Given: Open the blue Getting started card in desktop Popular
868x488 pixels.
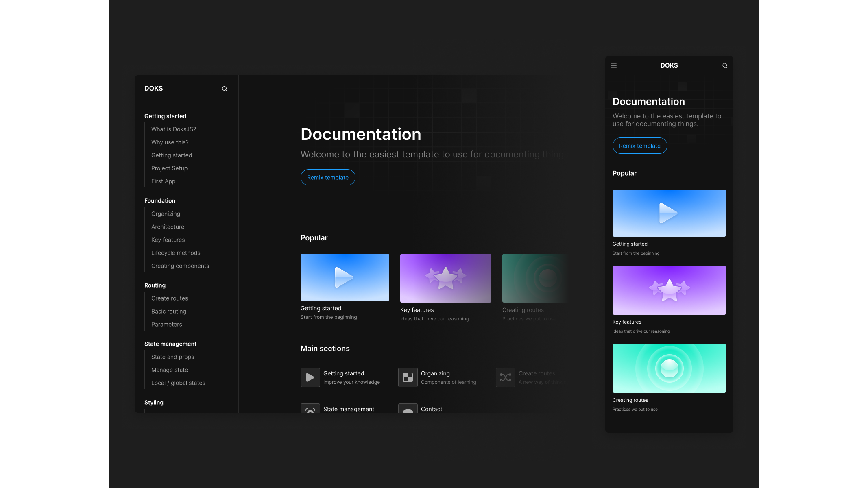Looking at the screenshot, I should (345, 277).
